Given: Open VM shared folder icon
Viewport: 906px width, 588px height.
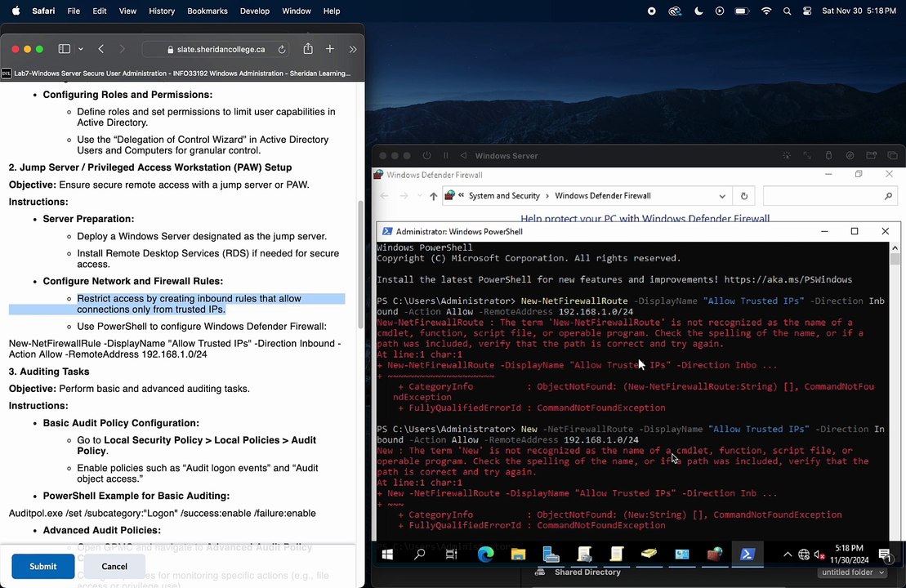Looking at the screenshot, I should 872,155.
